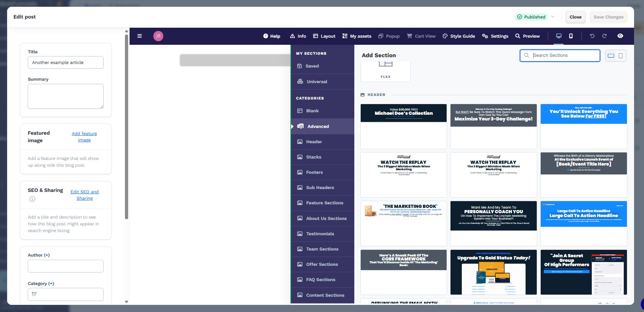Choose the FLEX section block
This screenshot has width=644, height=312.
pyautogui.click(x=386, y=71)
